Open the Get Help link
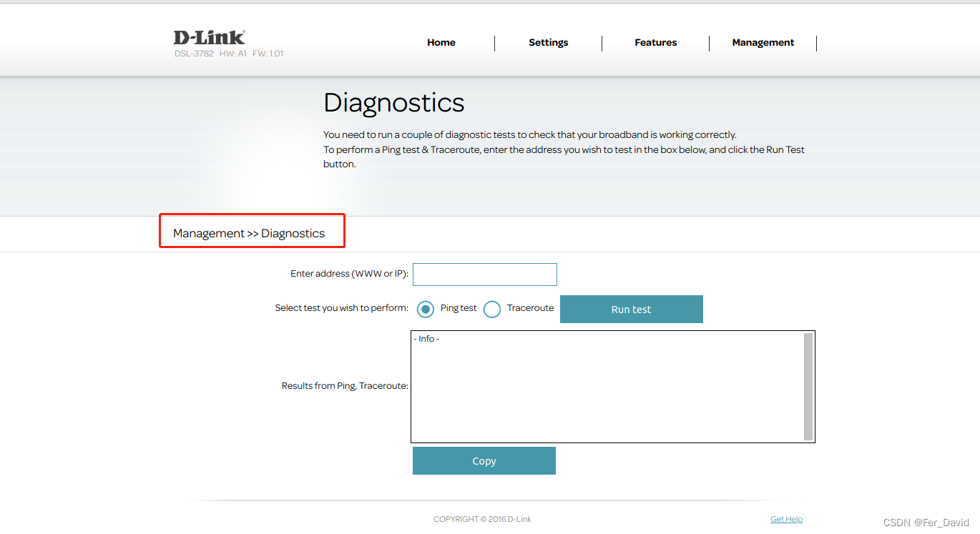 (x=786, y=520)
